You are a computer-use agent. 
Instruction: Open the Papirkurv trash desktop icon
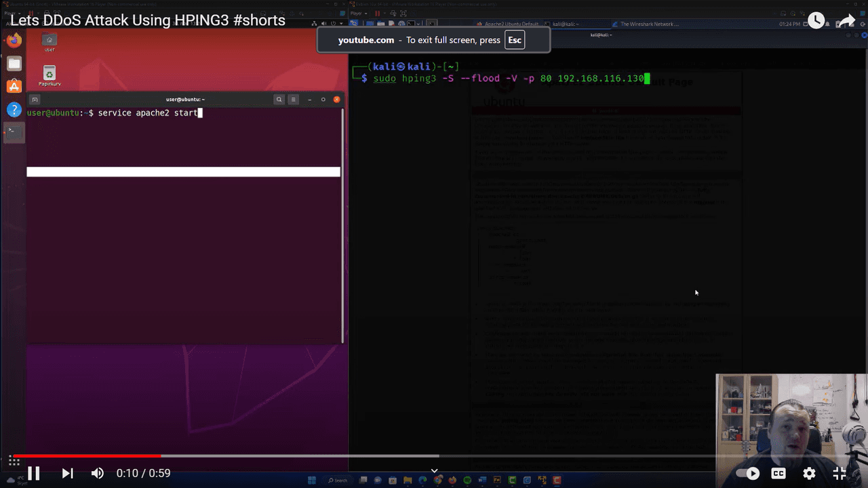point(50,76)
